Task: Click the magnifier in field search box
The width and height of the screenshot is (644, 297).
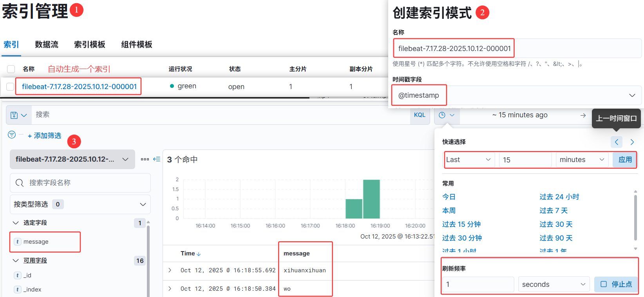Action: click(20, 183)
